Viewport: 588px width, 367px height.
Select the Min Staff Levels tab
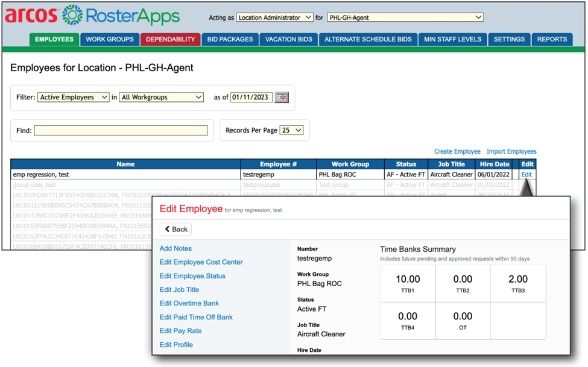point(452,39)
